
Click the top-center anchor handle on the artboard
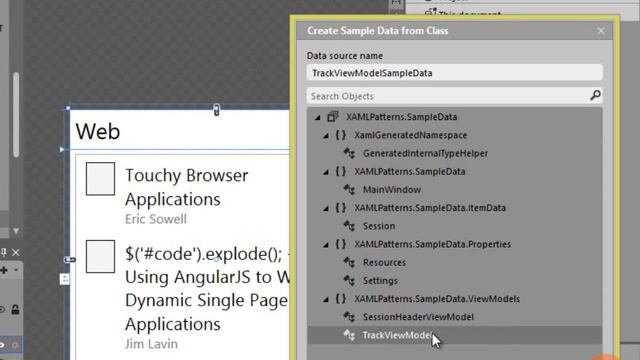[216, 110]
